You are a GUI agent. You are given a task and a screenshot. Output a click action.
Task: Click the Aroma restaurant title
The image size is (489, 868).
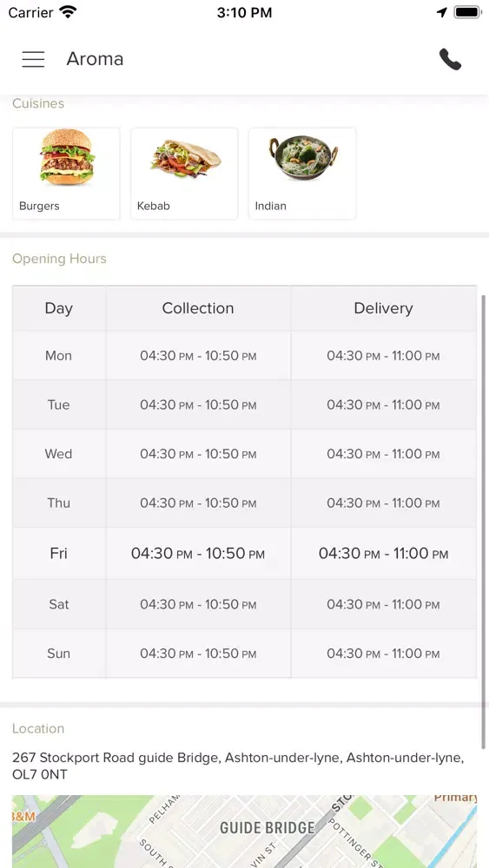coord(95,59)
